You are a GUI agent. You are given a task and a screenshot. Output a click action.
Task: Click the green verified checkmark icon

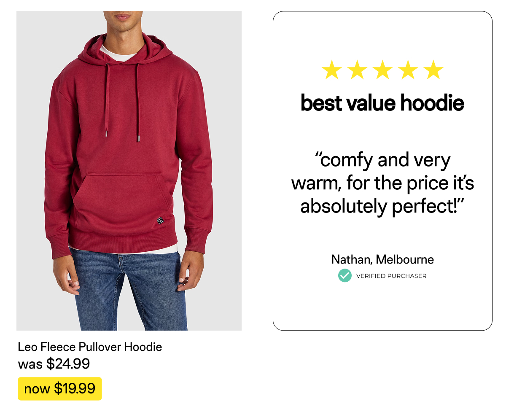coord(345,276)
